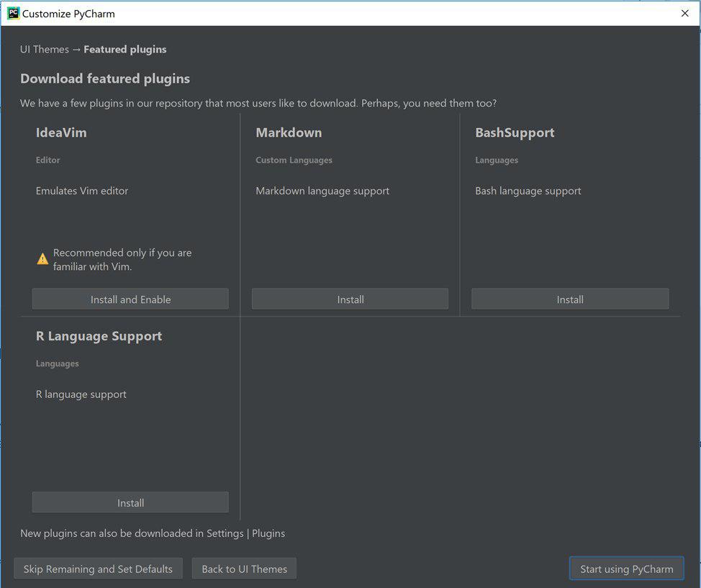Click the Customize PyCharm window title text

(68, 13)
